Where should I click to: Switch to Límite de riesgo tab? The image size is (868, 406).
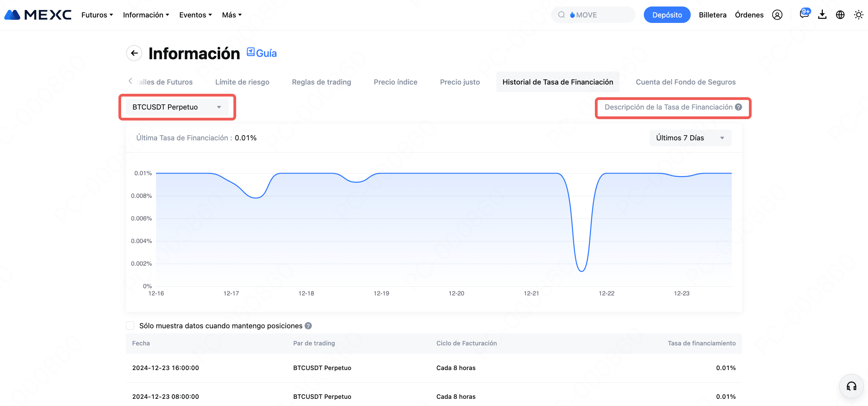click(242, 82)
